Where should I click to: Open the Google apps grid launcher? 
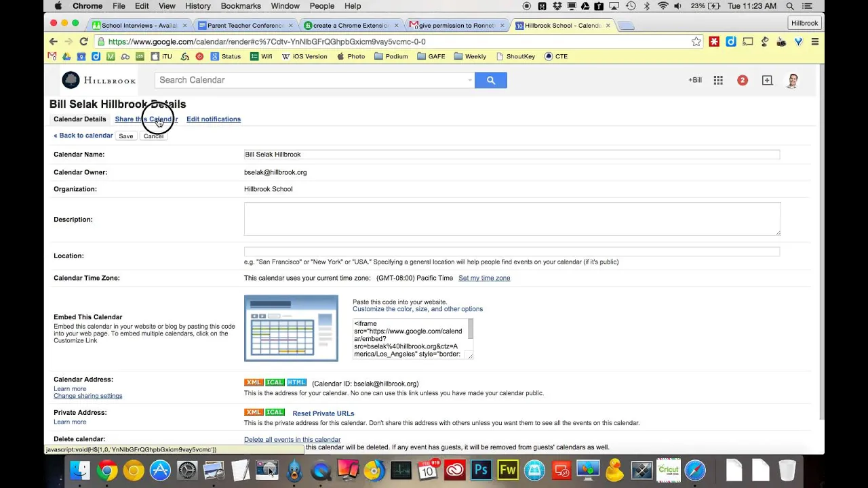(718, 80)
